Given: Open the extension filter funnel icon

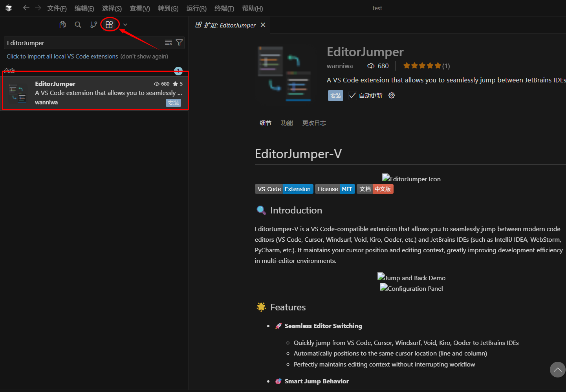Looking at the screenshot, I should 179,42.
